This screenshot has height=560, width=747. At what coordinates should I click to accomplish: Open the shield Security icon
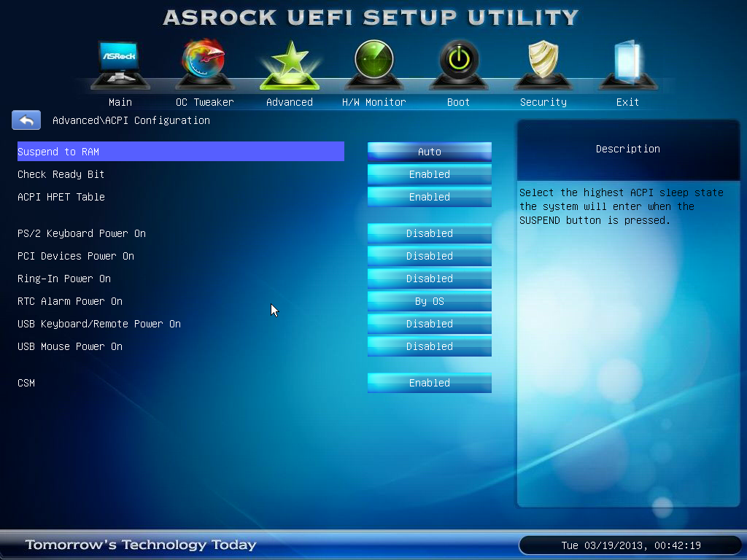pos(543,64)
